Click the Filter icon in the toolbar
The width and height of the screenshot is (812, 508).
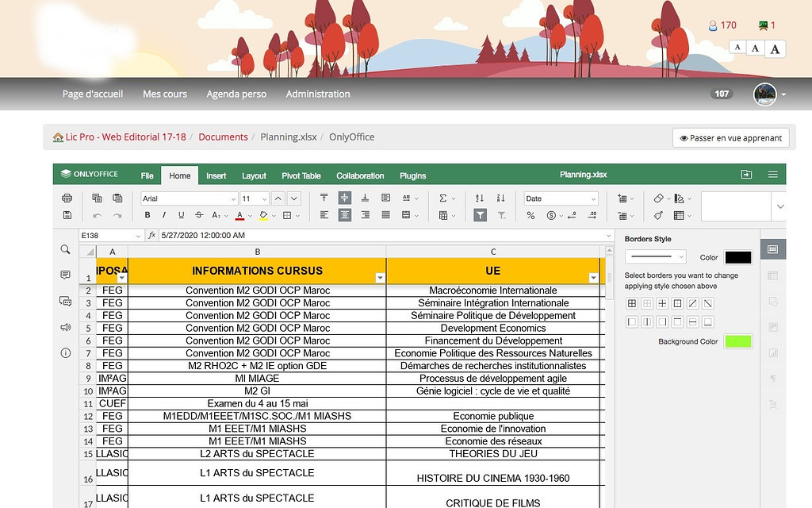pyautogui.click(x=481, y=215)
